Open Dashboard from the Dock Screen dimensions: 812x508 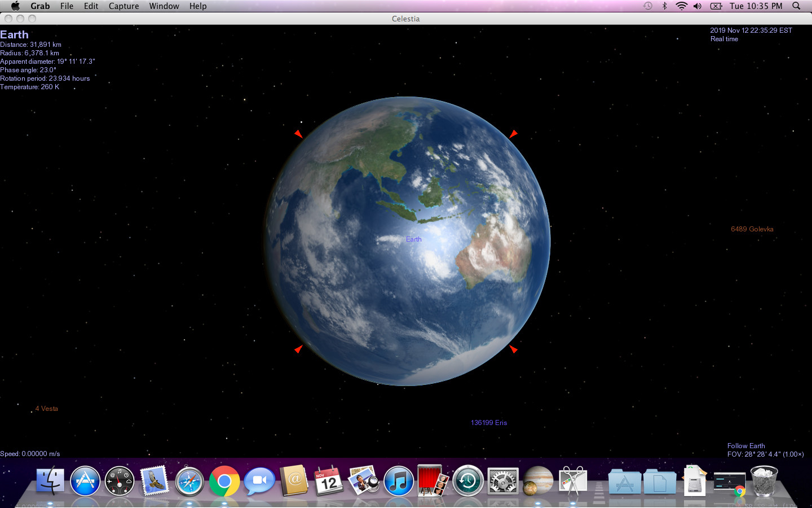120,481
